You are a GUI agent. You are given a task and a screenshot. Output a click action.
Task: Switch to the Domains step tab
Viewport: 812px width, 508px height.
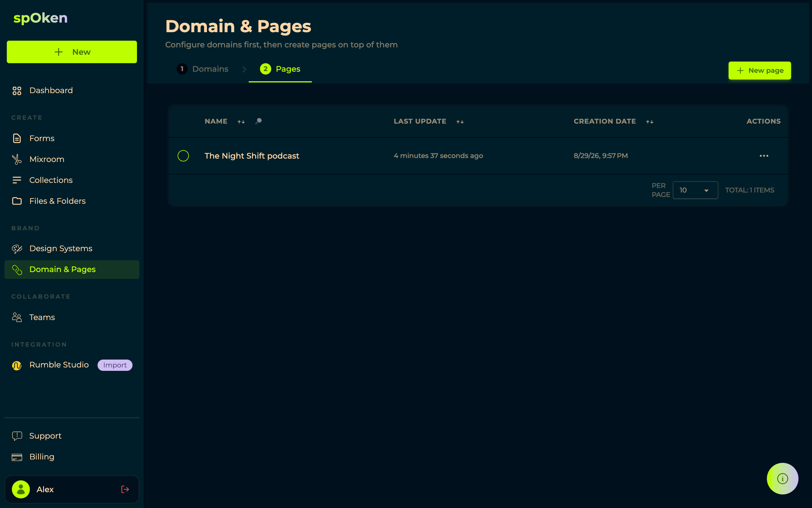[x=202, y=69]
